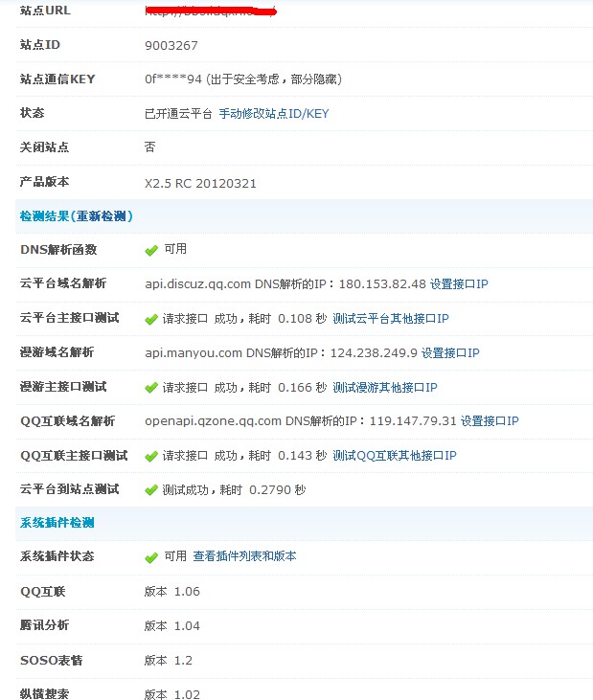The image size is (593, 700).
Task: Click 纵横搜索 版本 1.02 value
Action: point(171,694)
